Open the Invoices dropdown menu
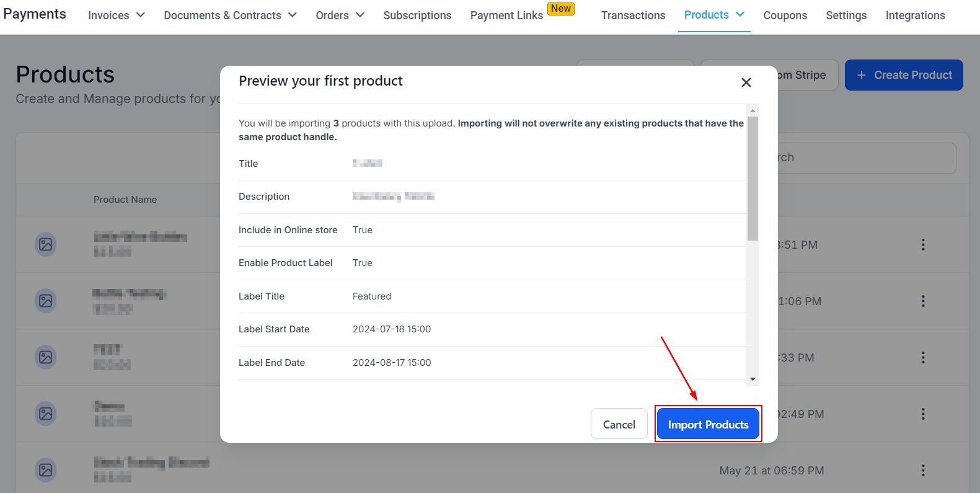The width and height of the screenshot is (980, 493). coord(116,16)
